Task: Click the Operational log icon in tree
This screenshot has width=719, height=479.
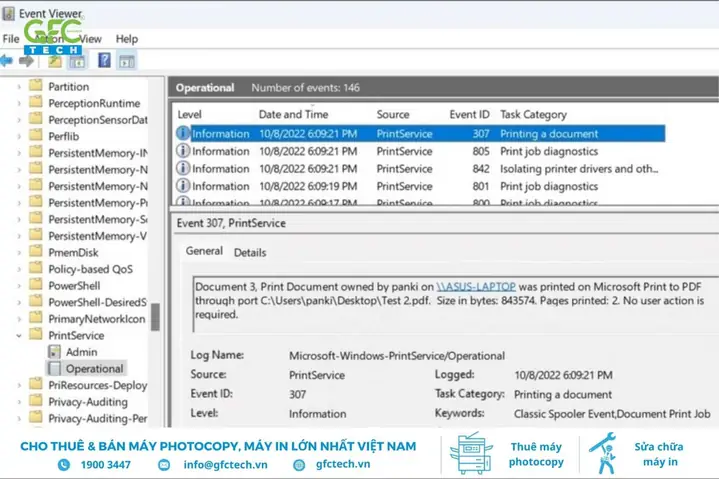Action: click(x=55, y=368)
